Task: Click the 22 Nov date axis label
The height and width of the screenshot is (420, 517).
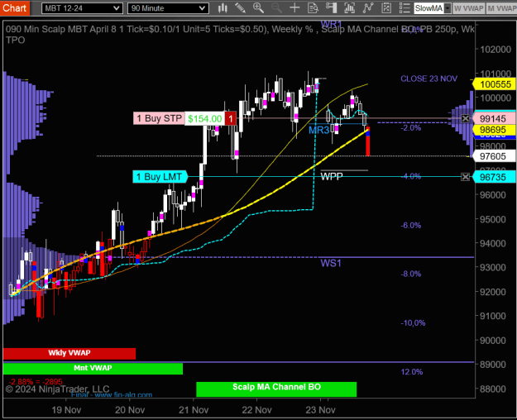Action: pyautogui.click(x=257, y=410)
